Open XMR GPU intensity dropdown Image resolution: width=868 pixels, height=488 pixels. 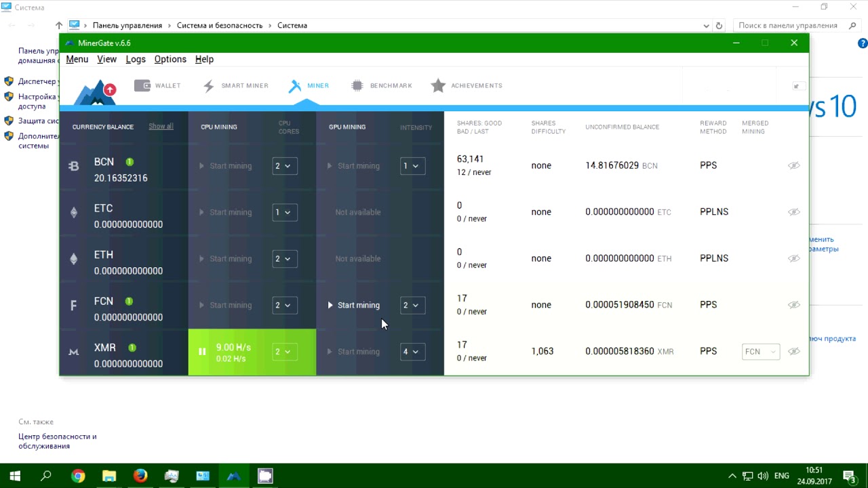pyautogui.click(x=412, y=352)
